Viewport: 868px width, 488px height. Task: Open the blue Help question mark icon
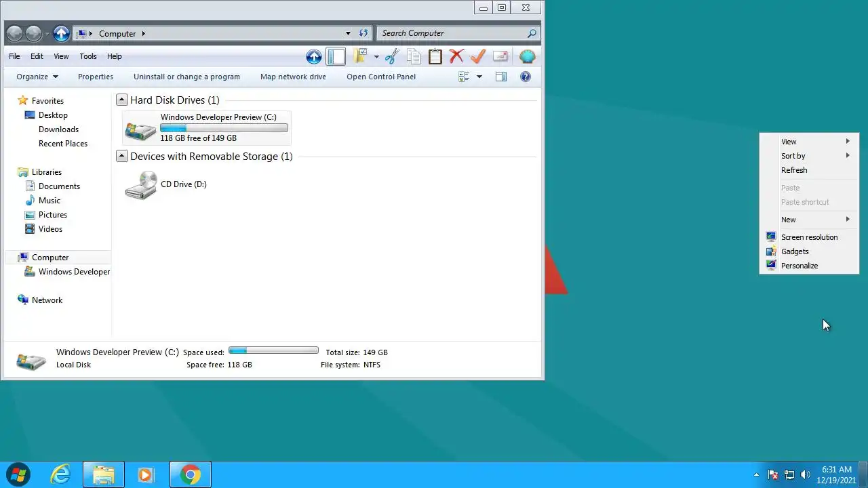click(525, 77)
